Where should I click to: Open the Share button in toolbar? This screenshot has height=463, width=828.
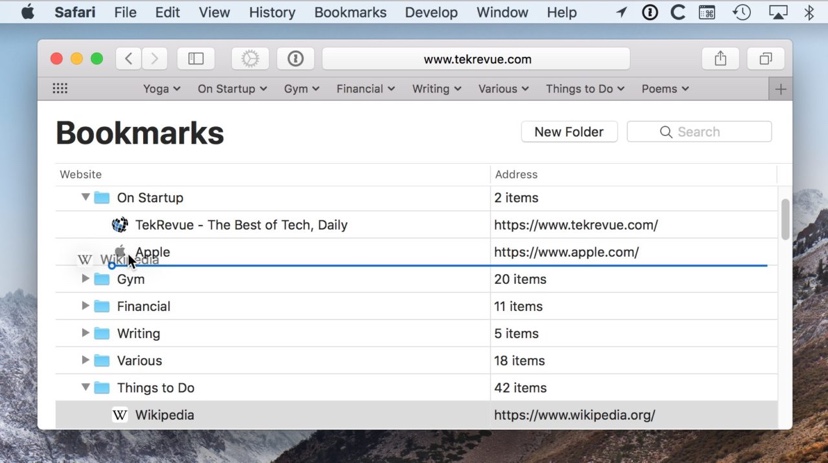pos(720,59)
